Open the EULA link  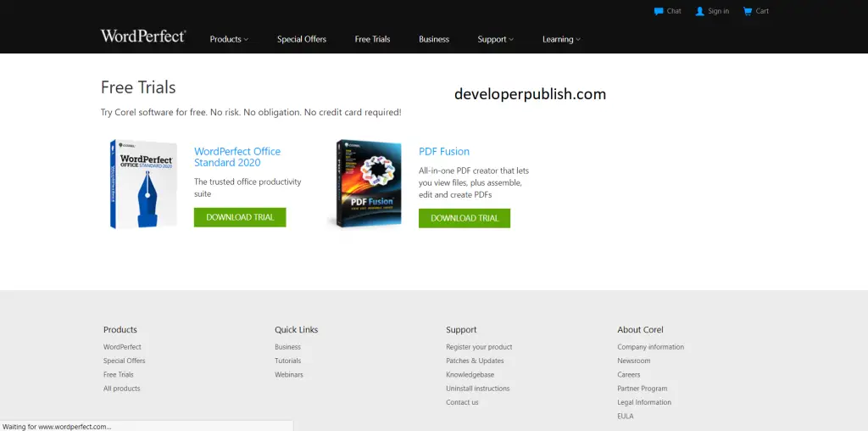(x=626, y=416)
